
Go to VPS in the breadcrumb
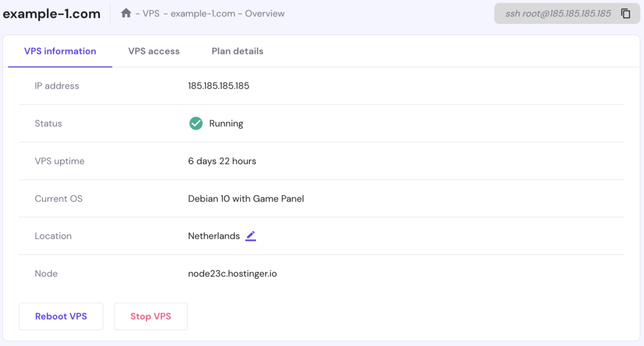(151, 13)
